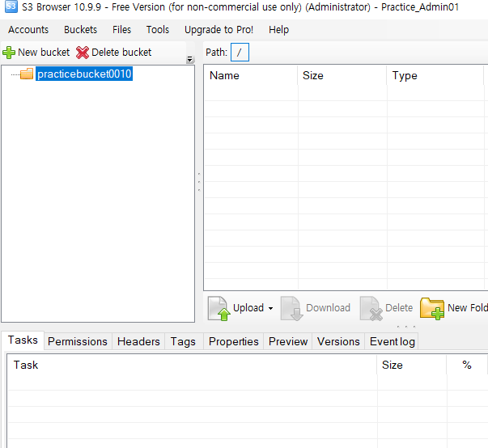Switch to the Properties tab
Viewport: 488px width, 448px height.
(233, 342)
